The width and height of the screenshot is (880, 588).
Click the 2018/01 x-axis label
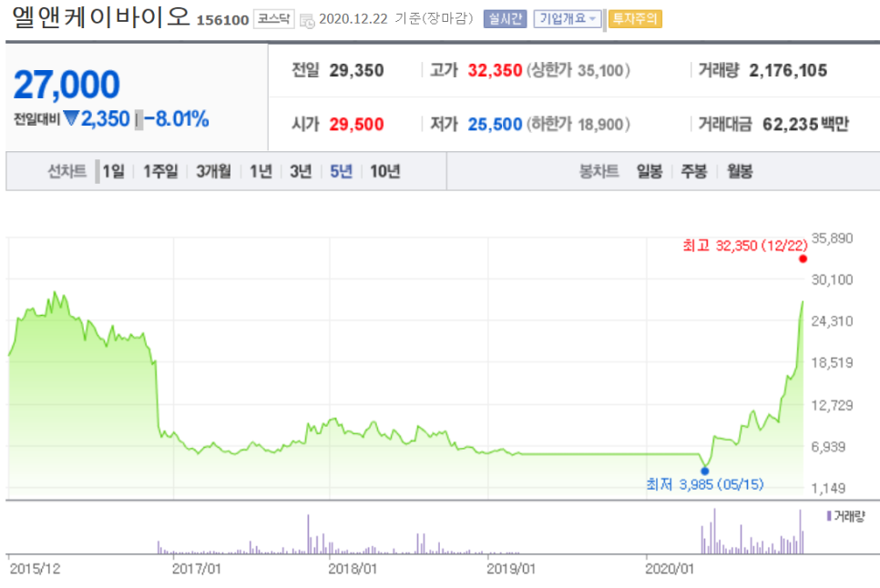point(353,569)
